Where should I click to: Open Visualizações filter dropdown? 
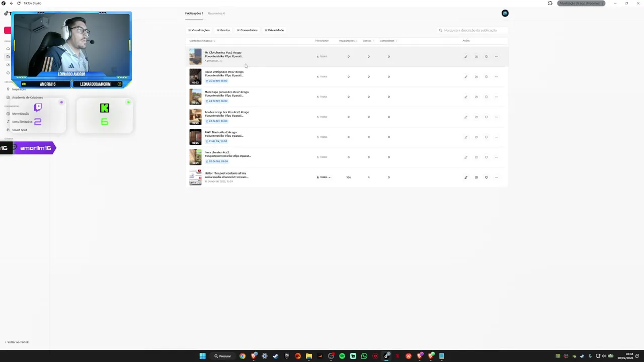(199, 30)
